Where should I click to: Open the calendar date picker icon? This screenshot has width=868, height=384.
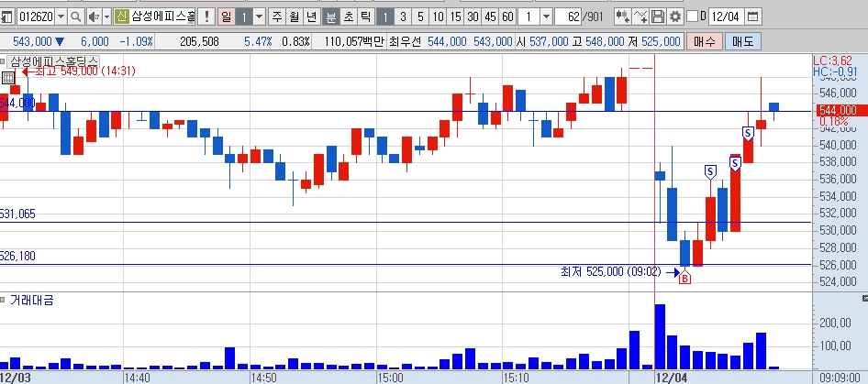coord(752,16)
